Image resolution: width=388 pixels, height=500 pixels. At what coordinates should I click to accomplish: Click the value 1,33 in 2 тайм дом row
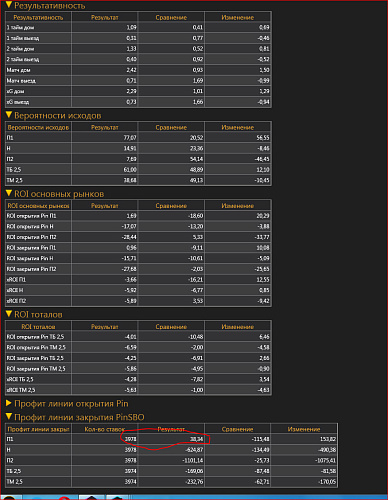131,49
